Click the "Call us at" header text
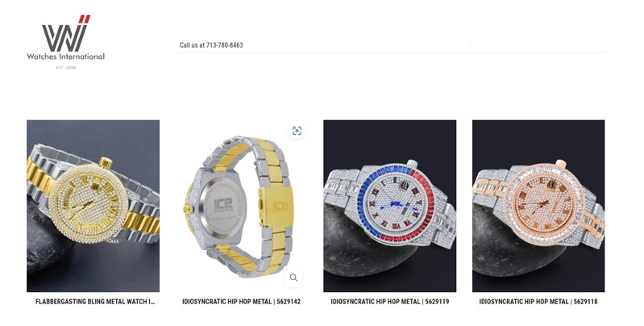 pyautogui.click(x=192, y=45)
